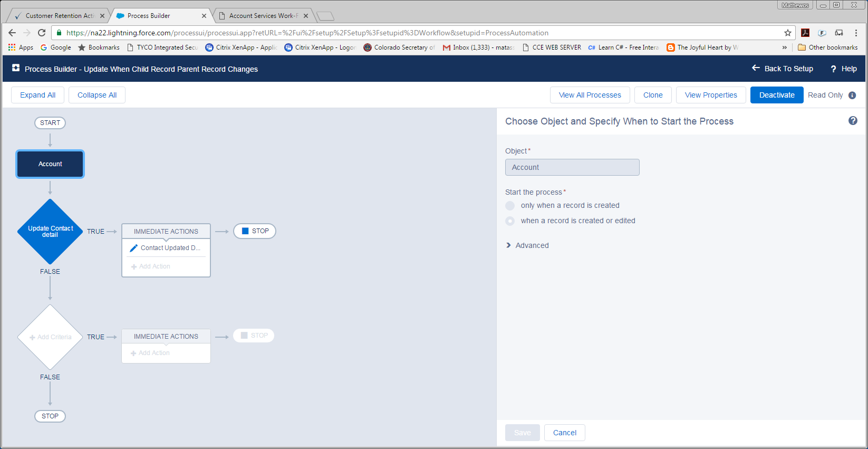Click the F extension icon in toolbar
The height and width of the screenshot is (449, 868).
(822, 33)
